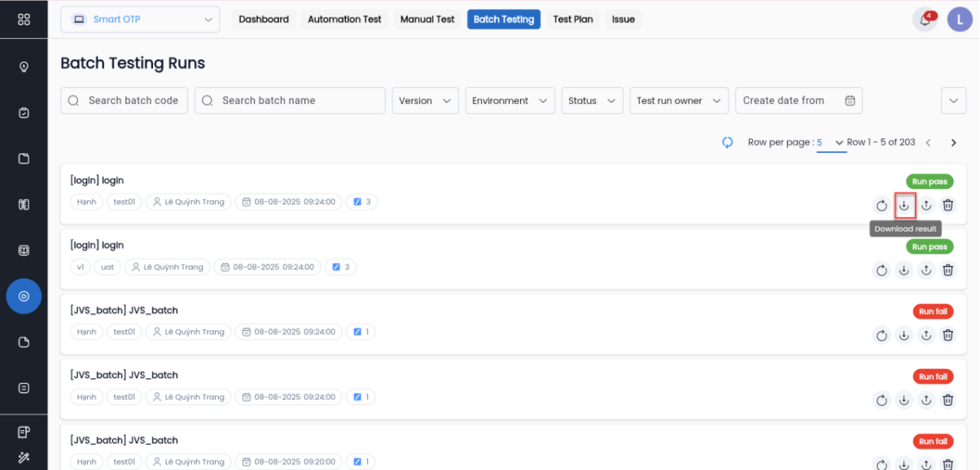This screenshot has width=980, height=470.
Task: Click upload icon on second login row
Action: tap(926, 271)
